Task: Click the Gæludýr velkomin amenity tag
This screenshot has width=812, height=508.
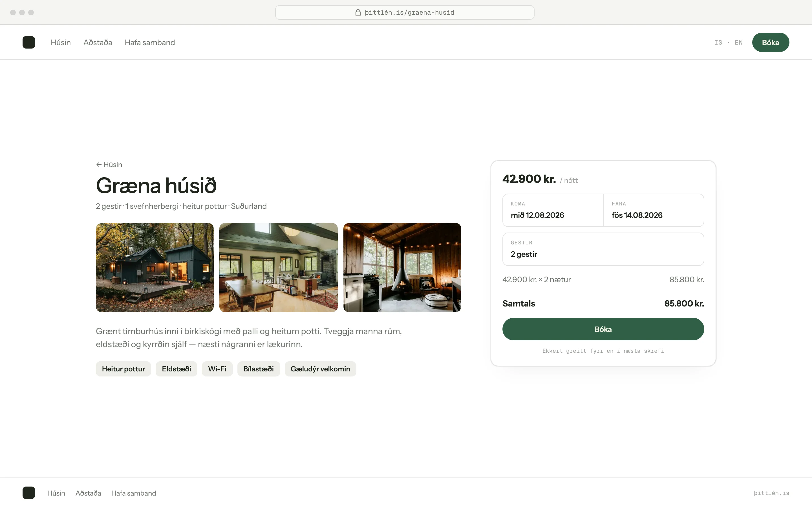Action: point(321,369)
